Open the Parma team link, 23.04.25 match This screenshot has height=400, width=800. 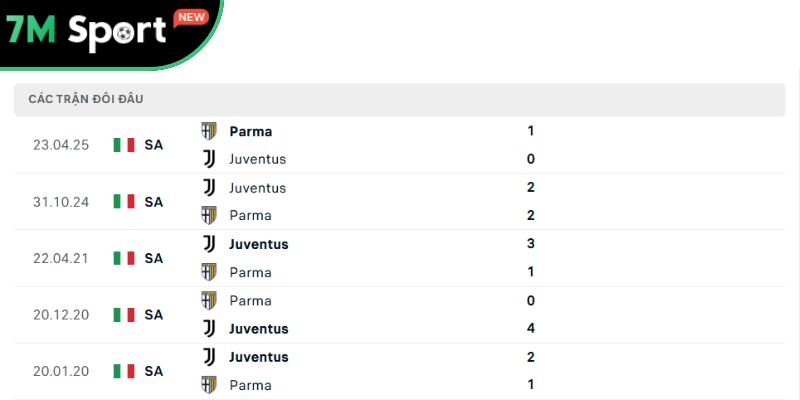click(250, 131)
